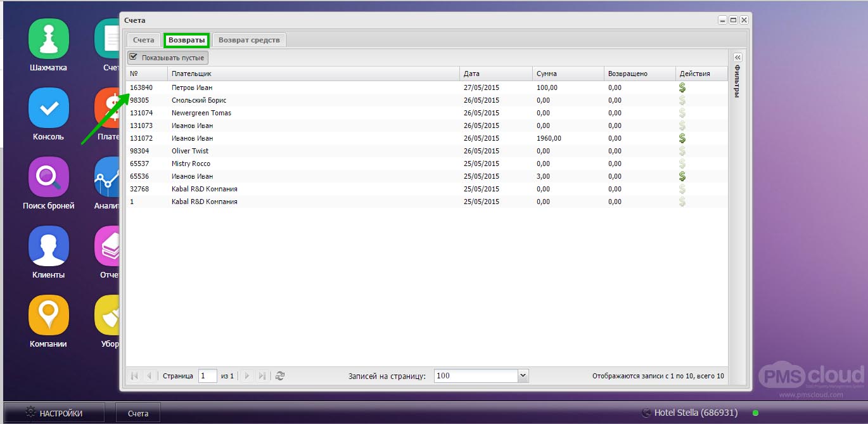Click sum value 3,00
Viewport: 868px width, 424px height.
(543, 176)
